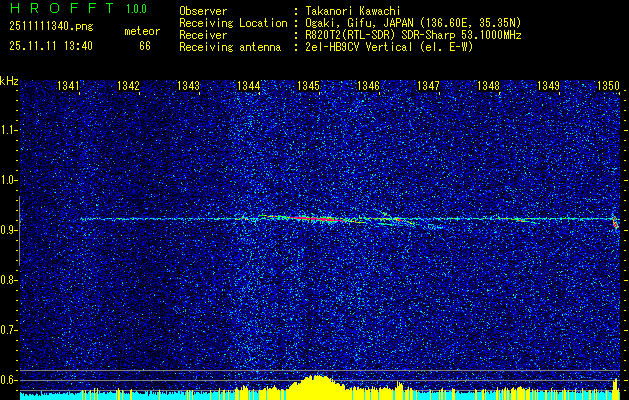629x400 pixels.
Task: Click the kHz axis unit label
Action: (9, 81)
